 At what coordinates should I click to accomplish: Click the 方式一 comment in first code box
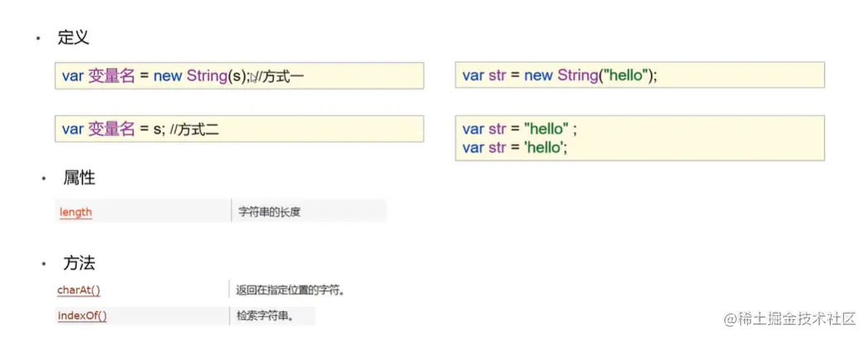pos(283,76)
